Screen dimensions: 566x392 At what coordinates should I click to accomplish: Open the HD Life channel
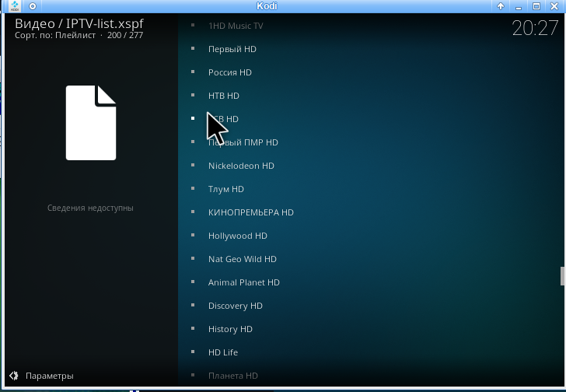(x=222, y=352)
